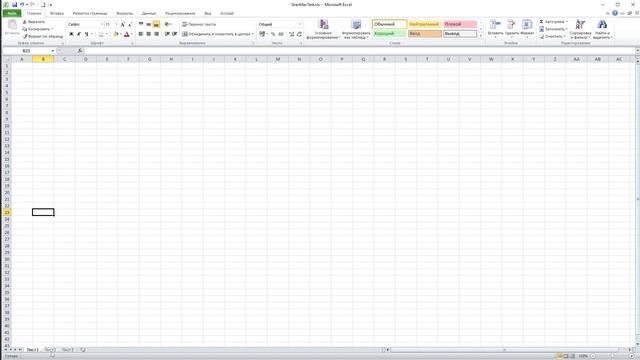This screenshot has width=640, height=360.
Task: Click the Percent Style icon
Action: (273, 34)
